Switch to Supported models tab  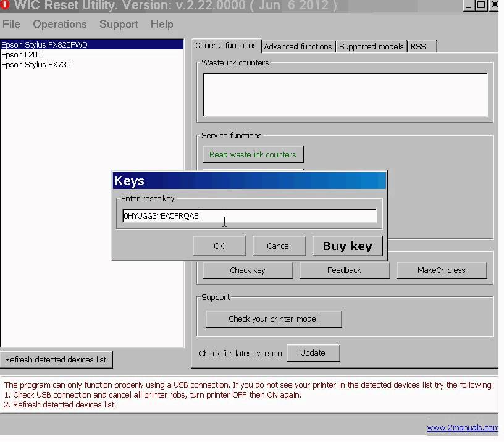(371, 46)
